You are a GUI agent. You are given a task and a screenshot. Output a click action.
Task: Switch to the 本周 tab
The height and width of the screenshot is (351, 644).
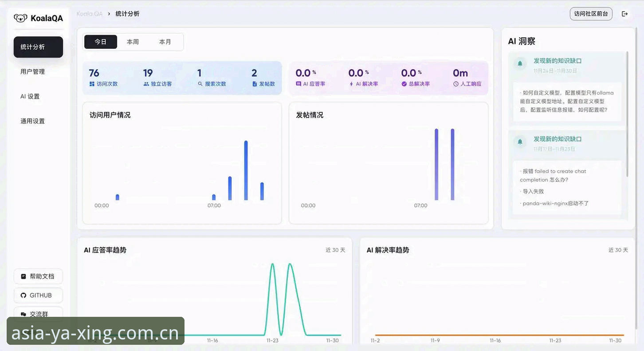133,42
